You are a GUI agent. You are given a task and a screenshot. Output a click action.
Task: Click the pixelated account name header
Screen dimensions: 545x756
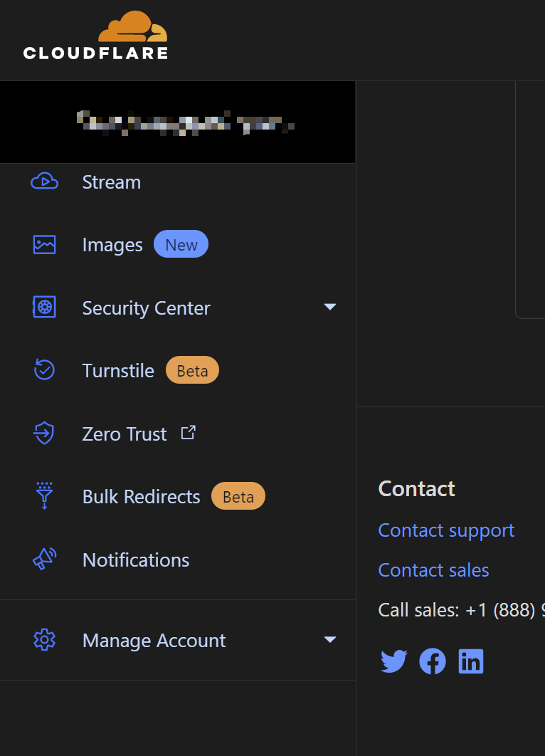point(185,122)
